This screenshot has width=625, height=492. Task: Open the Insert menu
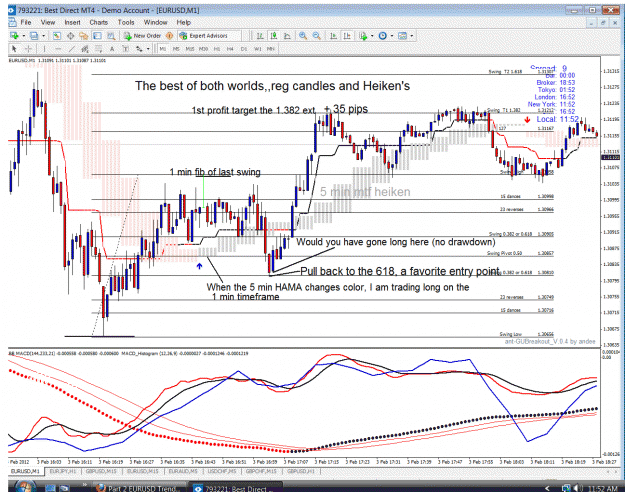tap(72, 22)
